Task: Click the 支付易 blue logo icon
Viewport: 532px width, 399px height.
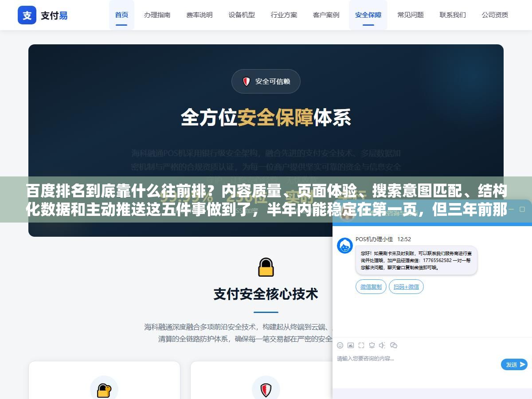Action: [27, 15]
